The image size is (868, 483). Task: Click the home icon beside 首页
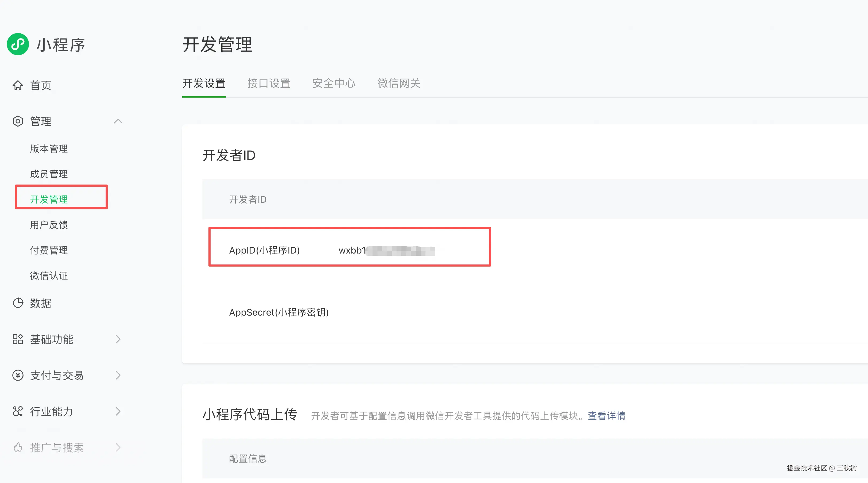[18, 85]
